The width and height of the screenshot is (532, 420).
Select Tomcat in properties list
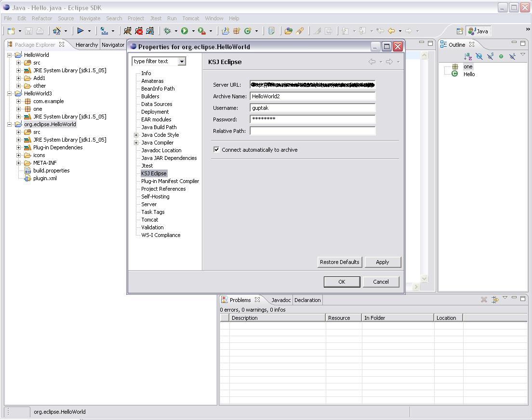tap(149, 220)
